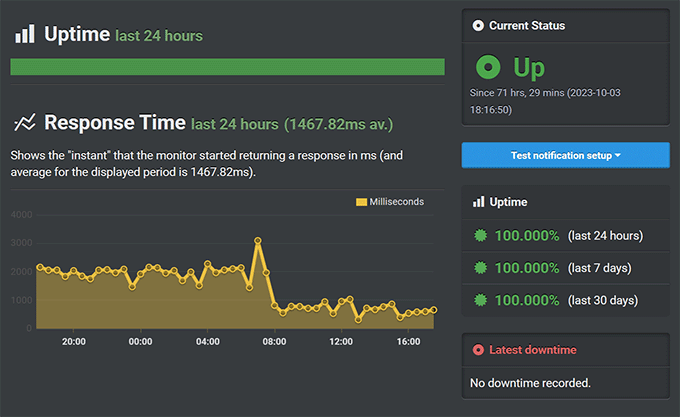The width and height of the screenshot is (680, 417).
Task: Click the bar chart icon in Uptime side panel
Action: click(478, 202)
